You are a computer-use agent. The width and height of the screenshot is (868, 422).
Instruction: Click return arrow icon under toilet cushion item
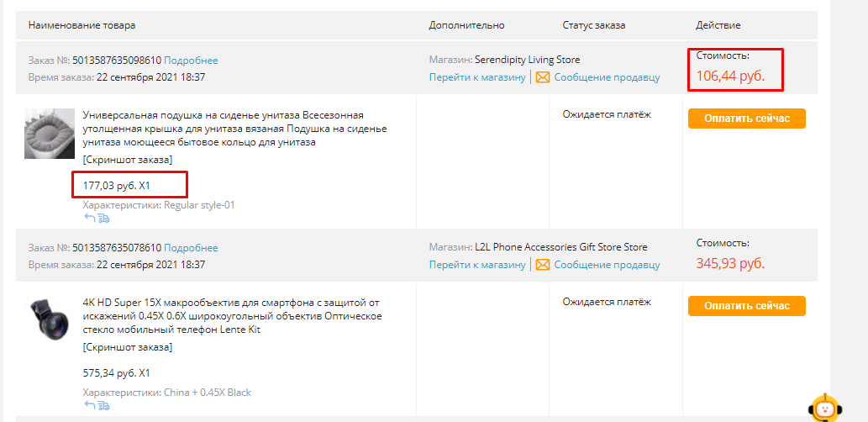(x=89, y=219)
